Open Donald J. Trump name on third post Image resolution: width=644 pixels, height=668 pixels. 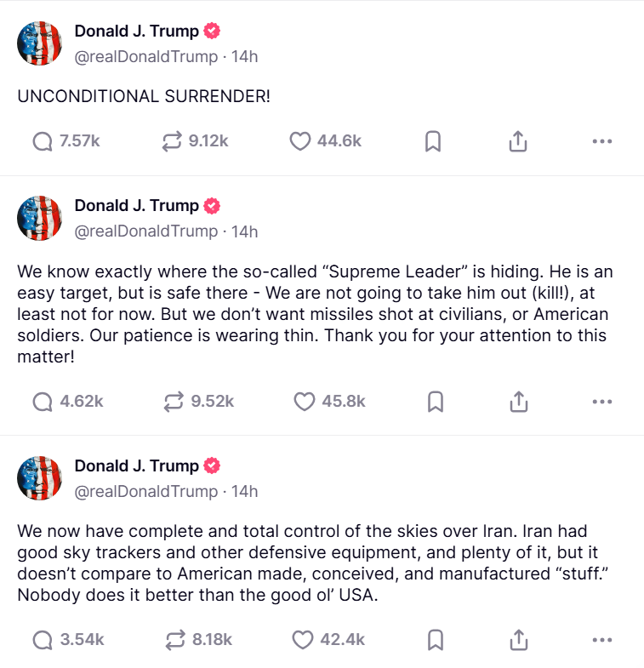136,465
